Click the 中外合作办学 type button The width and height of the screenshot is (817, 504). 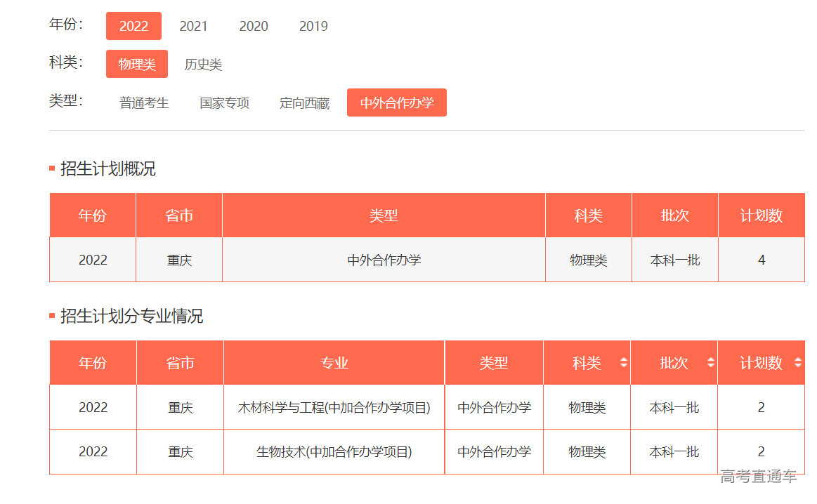pos(396,102)
